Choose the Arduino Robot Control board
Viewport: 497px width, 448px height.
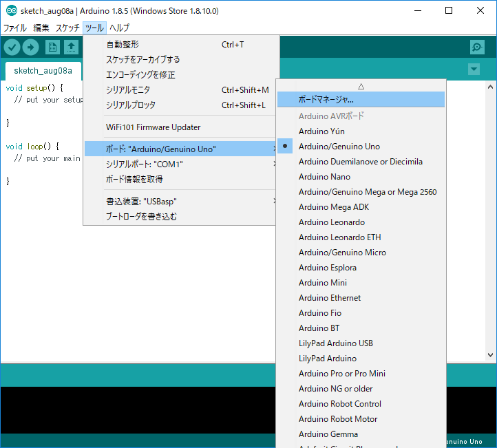coord(361,404)
